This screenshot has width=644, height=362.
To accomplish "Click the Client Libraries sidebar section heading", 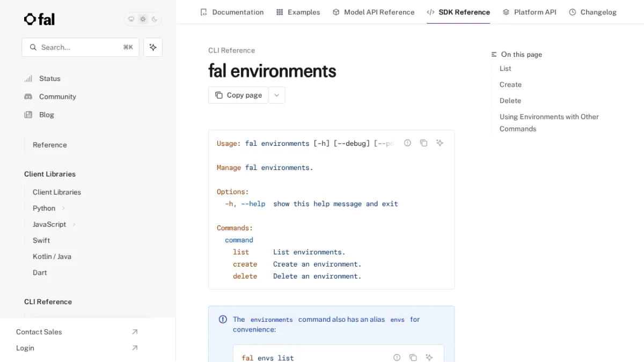I will (x=50, y=174).
